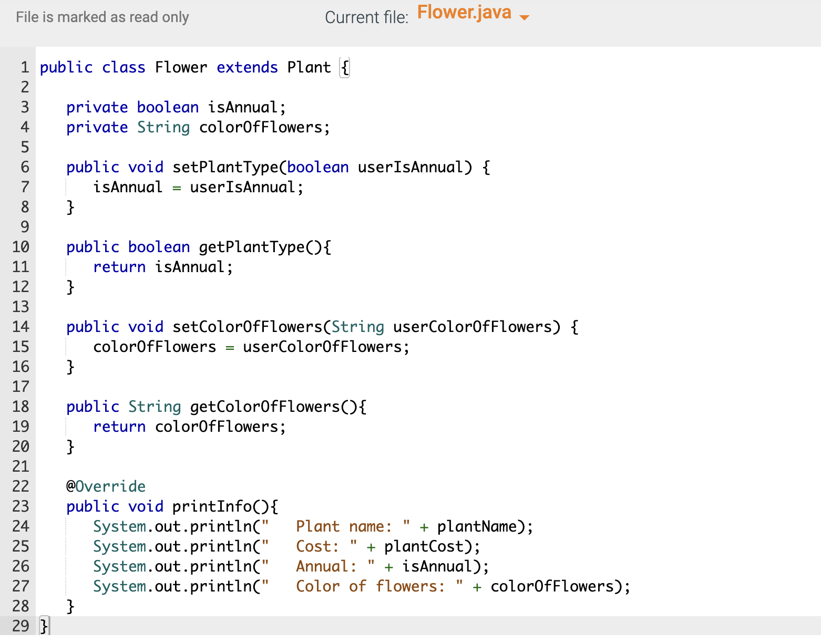Screen dimensions: 821x644
Task: Click the closing brace on line 29
Action: point(42,626)
